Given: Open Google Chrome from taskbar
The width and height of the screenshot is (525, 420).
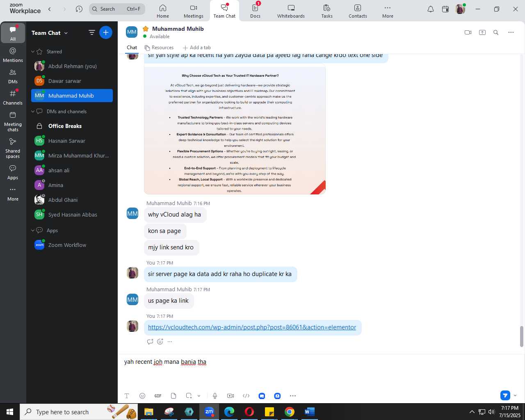Looking at the screenshot, I should tap(290, 412).
